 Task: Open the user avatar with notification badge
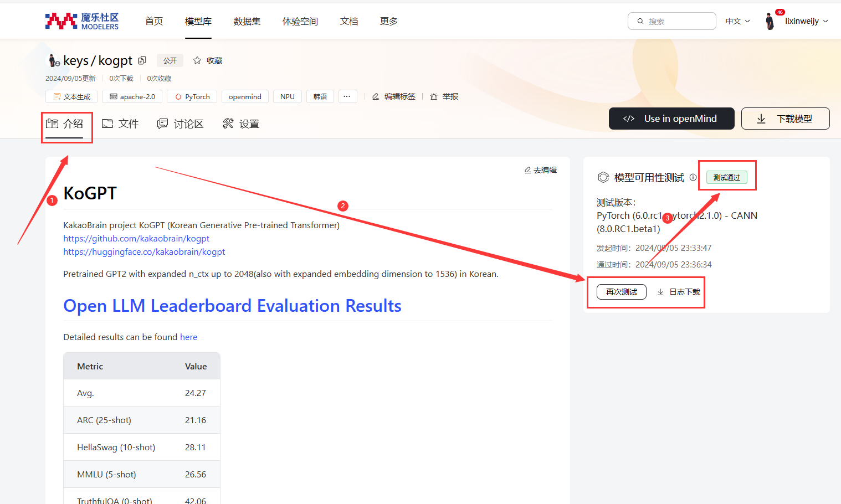[770, 21]
